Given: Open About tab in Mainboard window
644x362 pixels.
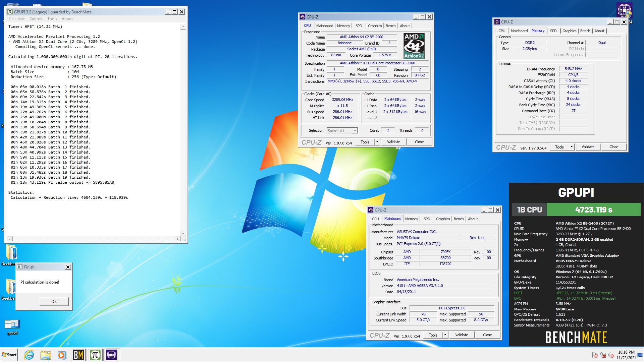Looking at the screenshot, I should coord(473,219).
